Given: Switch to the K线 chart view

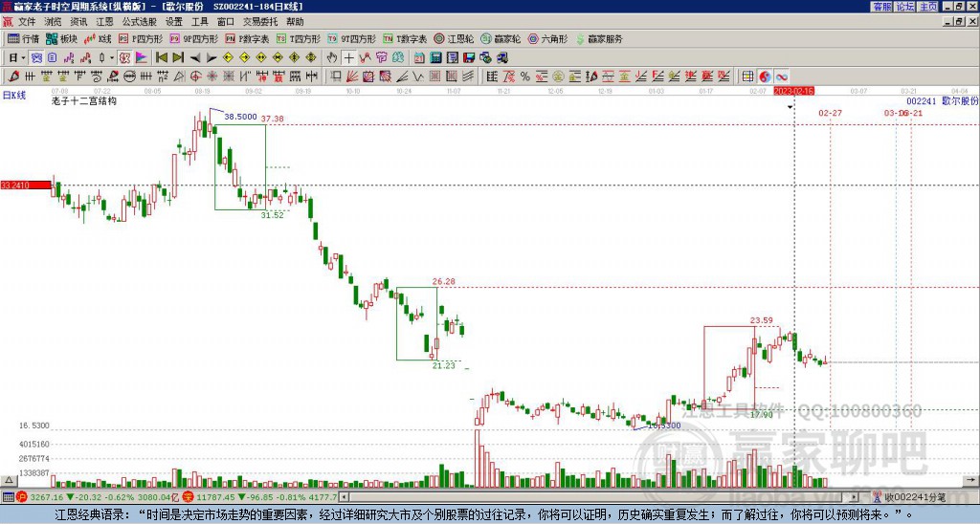Looking at the screenshot, I should pos(98,38).
